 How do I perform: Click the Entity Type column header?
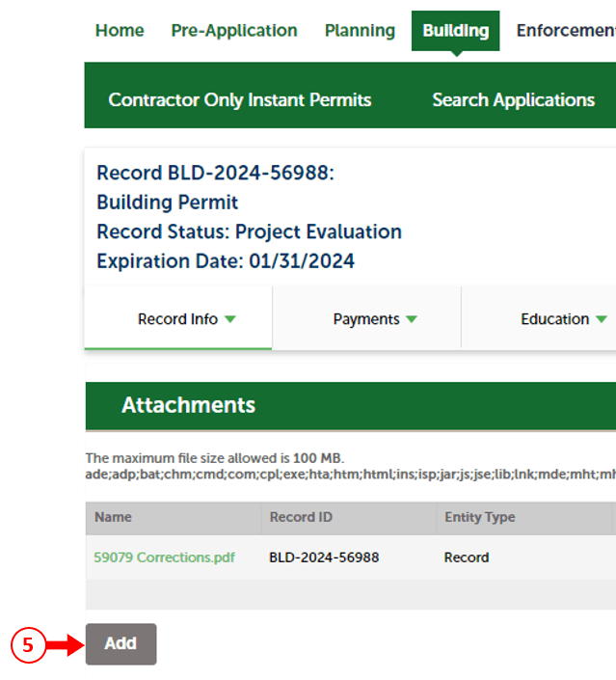(x=479, y=518)
